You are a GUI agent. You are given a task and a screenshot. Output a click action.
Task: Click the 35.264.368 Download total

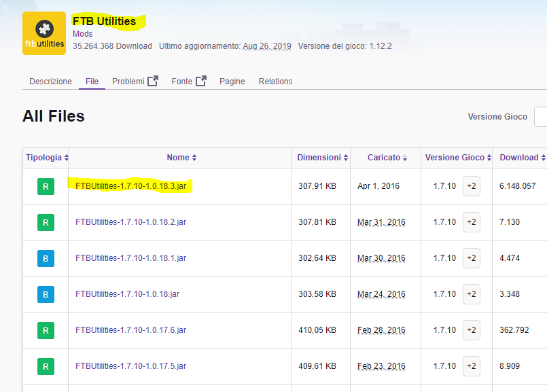(x=112, y=46)
